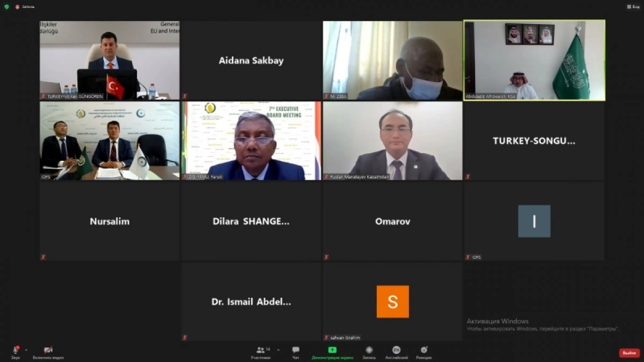Unmute the microphone via Звук icon
644x362 pixels.
pos(15,352)
